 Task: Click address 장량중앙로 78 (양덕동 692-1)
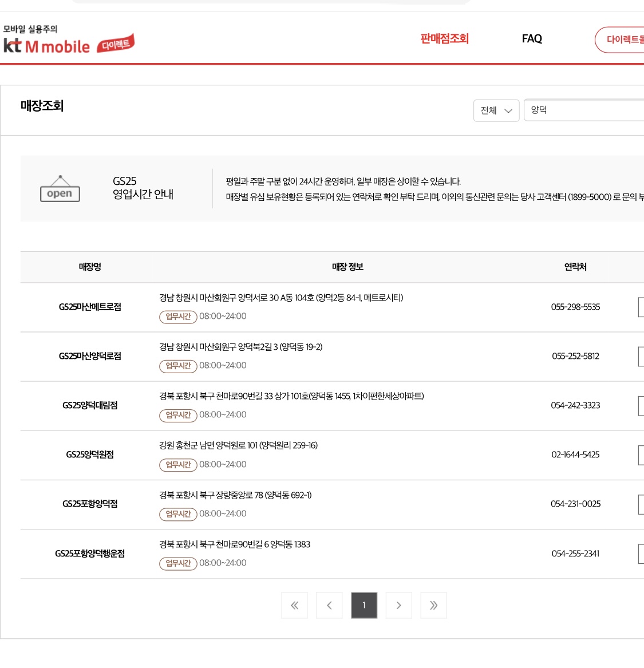[x=264, y=495]
